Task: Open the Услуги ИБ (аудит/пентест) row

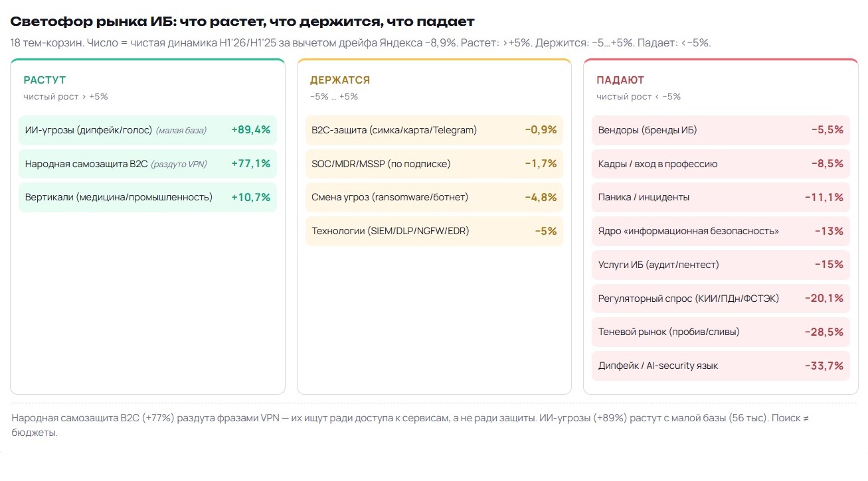Action: (721, 265)
